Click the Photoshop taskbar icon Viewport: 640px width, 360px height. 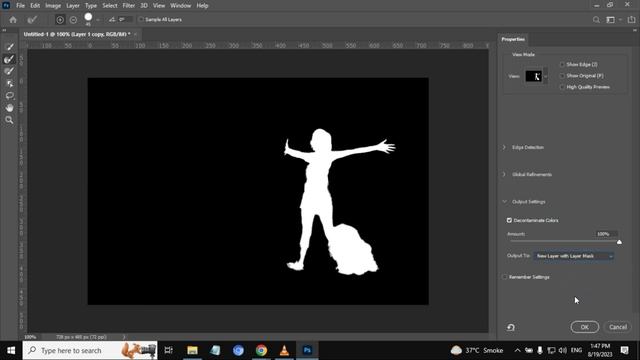307,350
